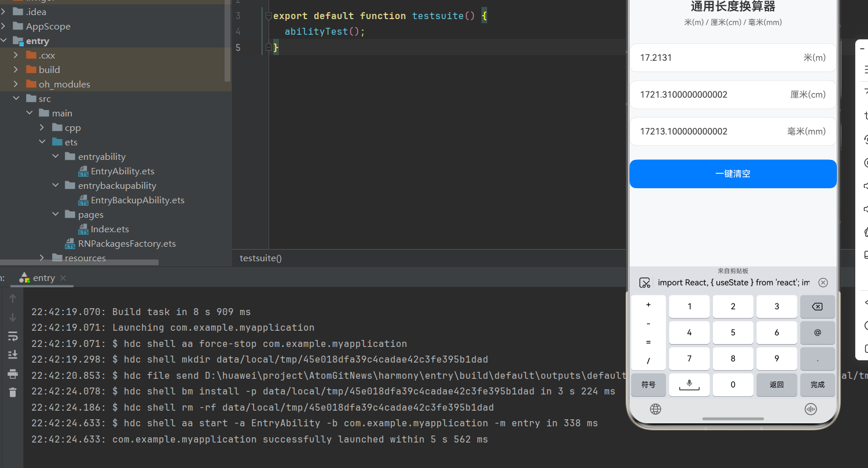Expand the .idea folder
Screen dimensions: 868x468
3,12
